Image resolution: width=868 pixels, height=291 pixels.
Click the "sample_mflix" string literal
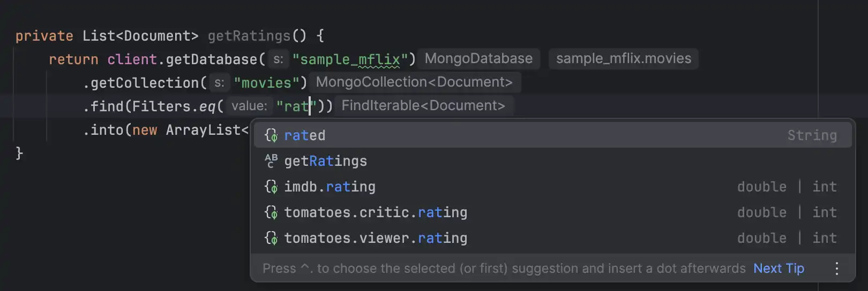pyautogui.click(x=350, y=59)
